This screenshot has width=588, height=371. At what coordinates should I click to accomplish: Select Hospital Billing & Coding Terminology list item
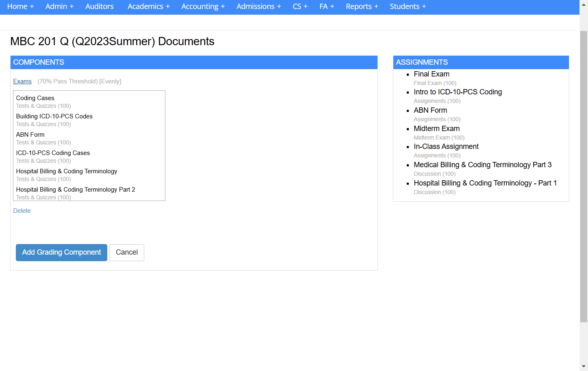click(x=66, y=171)
